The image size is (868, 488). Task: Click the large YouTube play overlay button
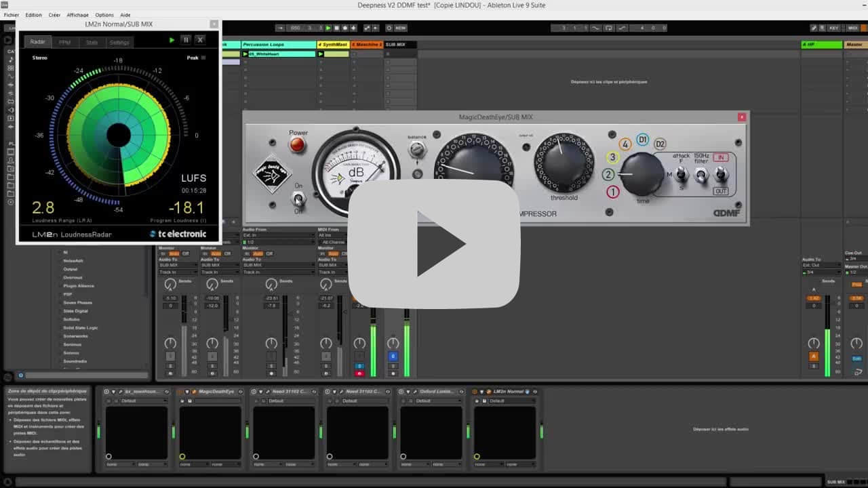[434, 244]
